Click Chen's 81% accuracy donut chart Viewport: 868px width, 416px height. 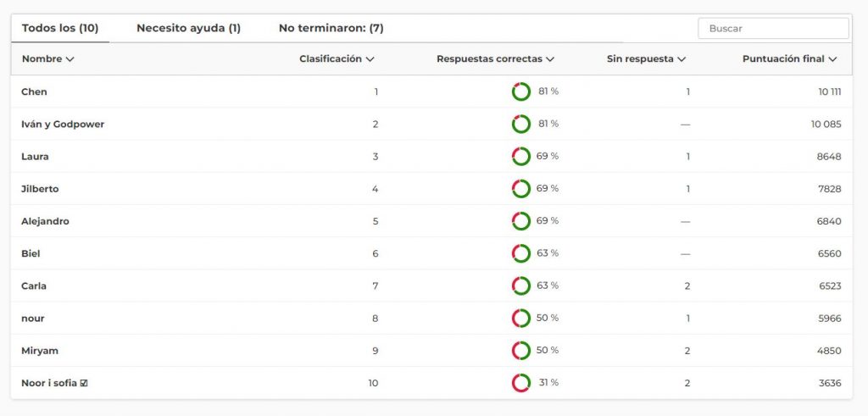[521, 92]
